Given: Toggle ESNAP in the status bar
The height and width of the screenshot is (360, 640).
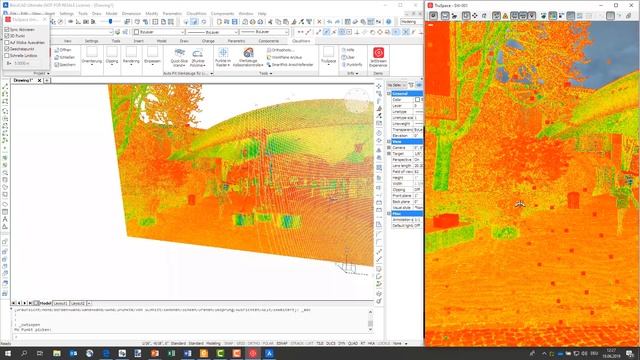Looking at the screenshot, I should tap(282, 344).
